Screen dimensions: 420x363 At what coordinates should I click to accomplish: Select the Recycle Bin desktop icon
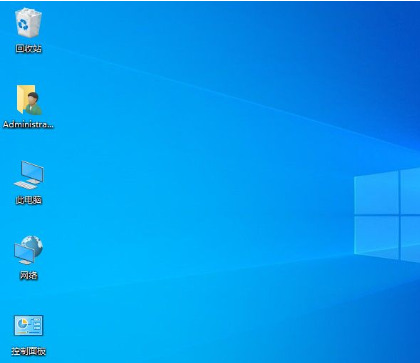point(29,22)
